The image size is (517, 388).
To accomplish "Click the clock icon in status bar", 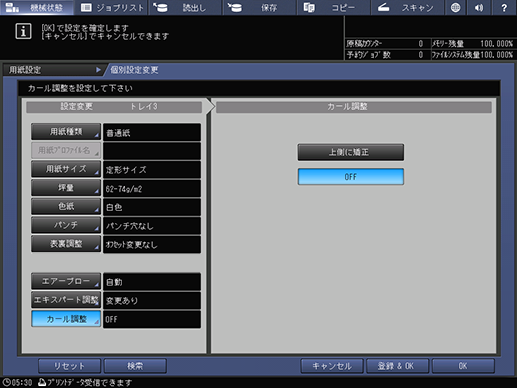I will pyautogui.click(x=6, y=382).
